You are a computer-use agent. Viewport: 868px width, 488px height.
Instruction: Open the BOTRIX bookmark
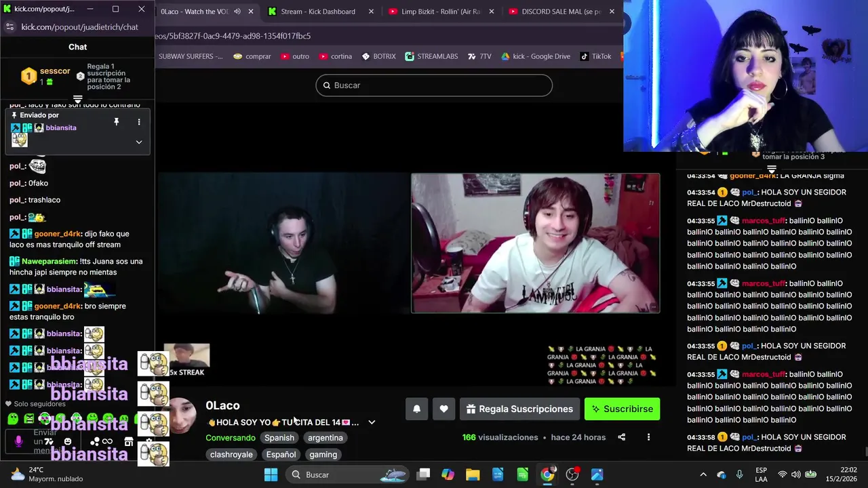[x=378, y=56]
